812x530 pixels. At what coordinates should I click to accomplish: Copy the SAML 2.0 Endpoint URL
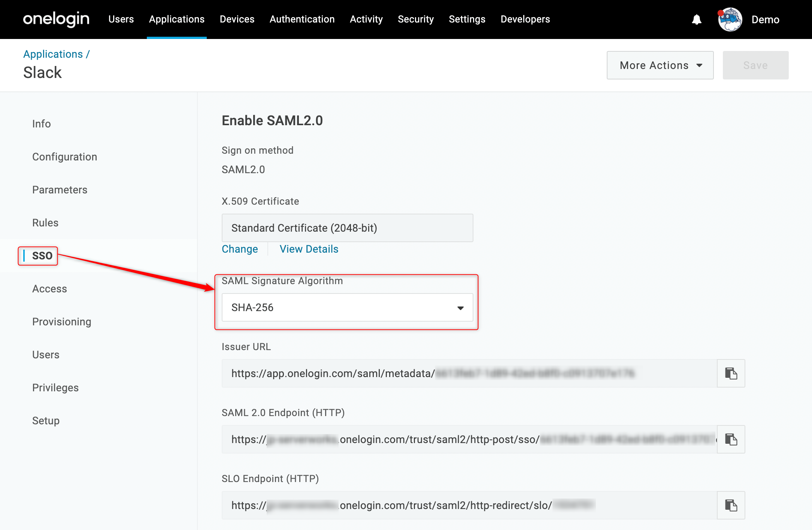[731, 439]
